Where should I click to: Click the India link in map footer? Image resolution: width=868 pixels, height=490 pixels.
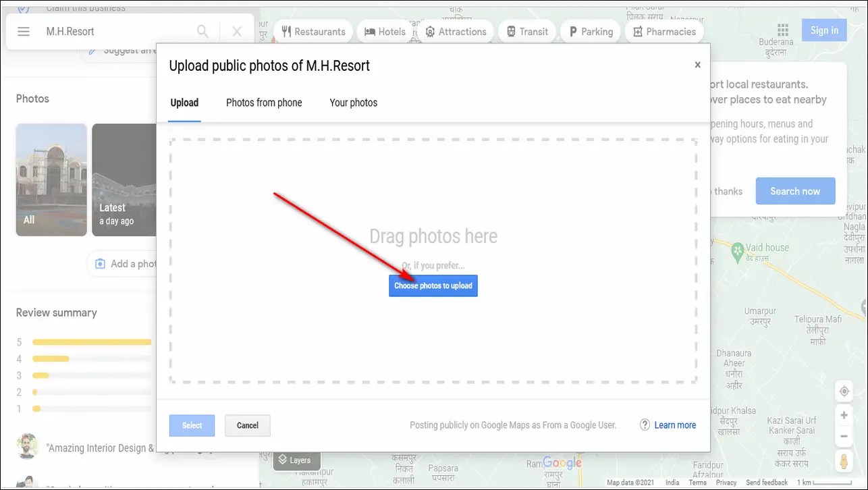click(x=672, y=483)
